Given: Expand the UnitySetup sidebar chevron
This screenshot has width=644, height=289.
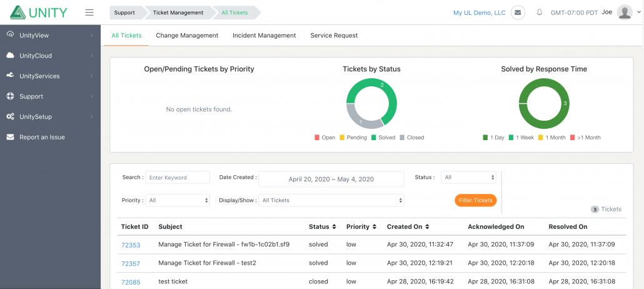Looking at the screenshot, I should (91, 117).
